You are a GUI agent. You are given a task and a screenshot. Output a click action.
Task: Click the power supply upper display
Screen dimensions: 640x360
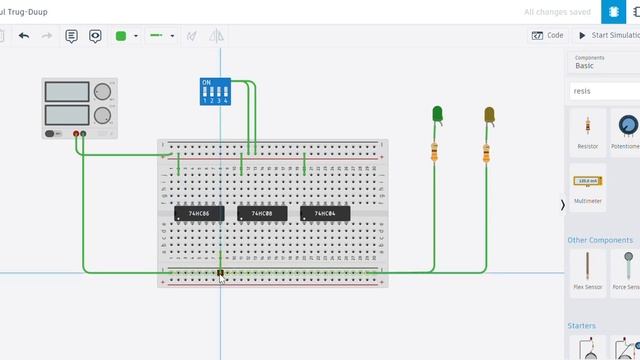click(67, 91)
